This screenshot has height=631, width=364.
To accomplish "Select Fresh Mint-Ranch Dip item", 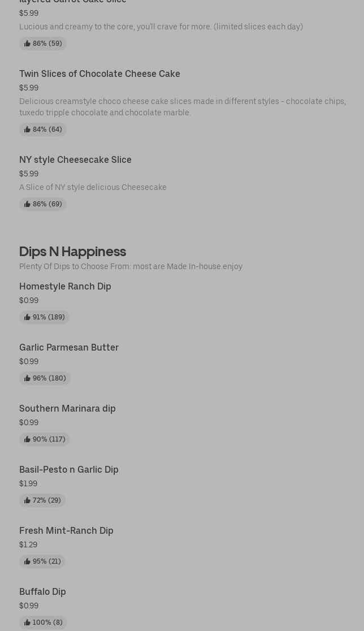I will coord(66,530).
